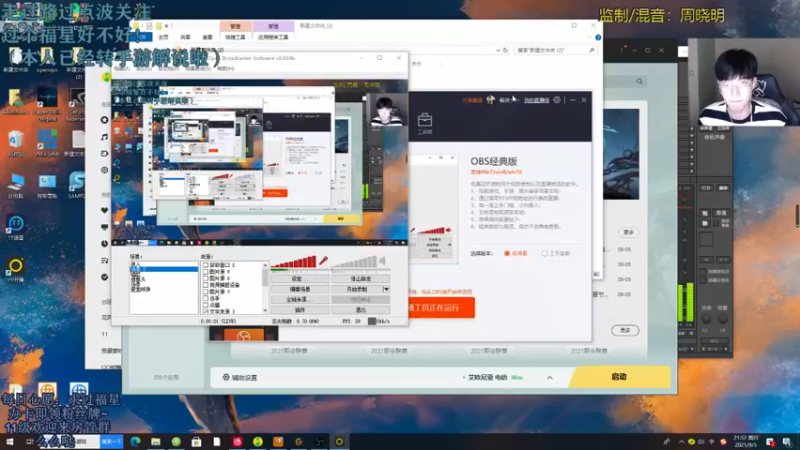
Task: Toggle the 视频捕捉设备 source checkbox
Action: pos(206,285)
